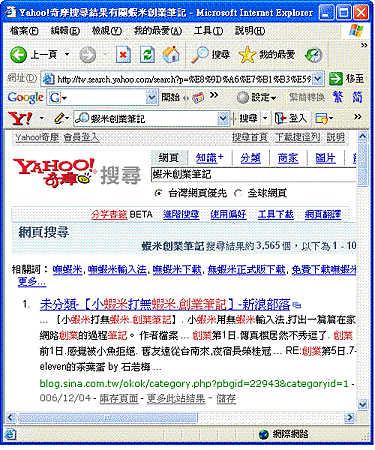Screen dimensions: 375x450
Task: Click the 會員登入 link at top
Action: click(81, 137)
